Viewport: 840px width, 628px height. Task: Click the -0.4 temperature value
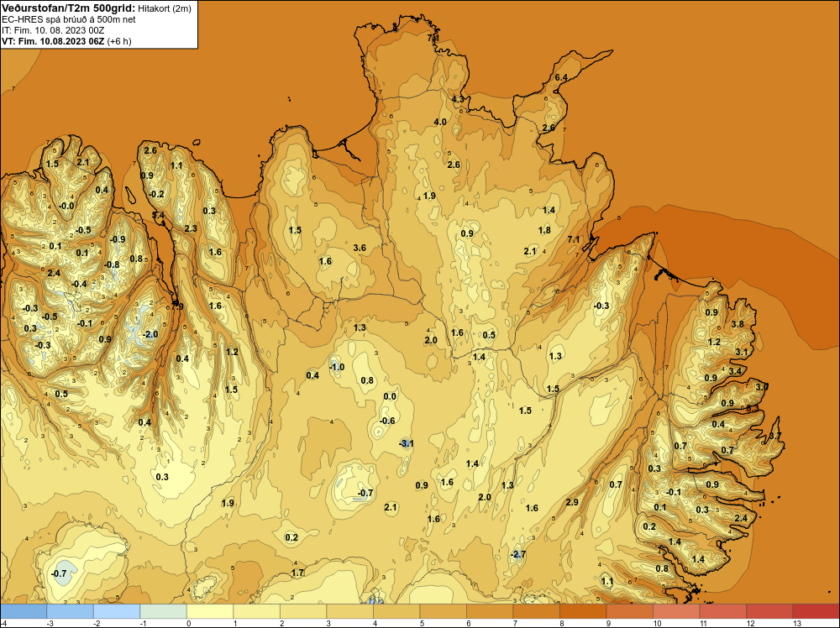pyautogui.click(x=79, y=284)
